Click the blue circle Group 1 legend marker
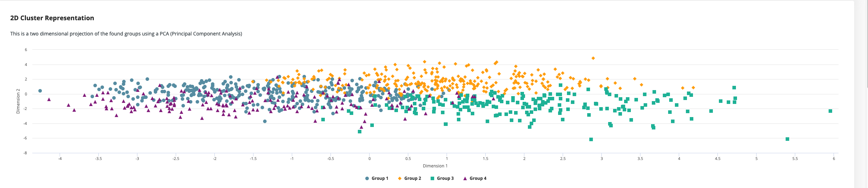Screen dimensions: 868x188 tap(367, 178)
